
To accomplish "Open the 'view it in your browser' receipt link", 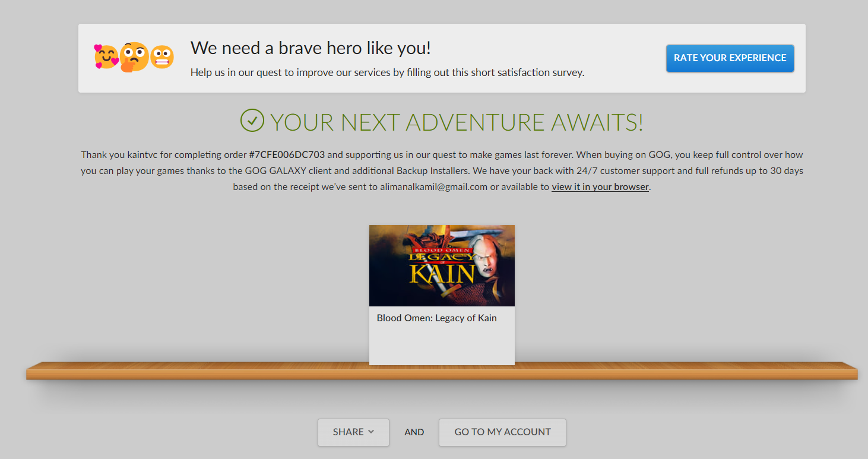I will 600,186.
